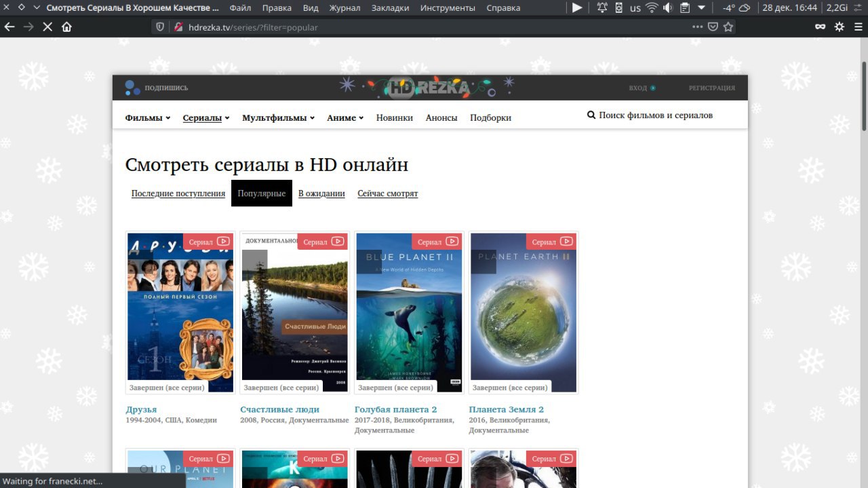Open the gear extension icon in the toolbar
This screenshot has width=868, height=488.
point(840,27)
